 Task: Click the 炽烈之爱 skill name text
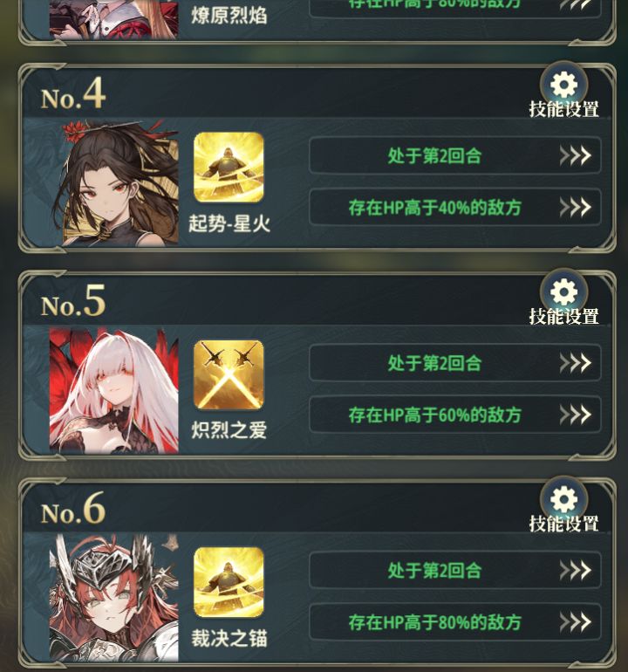[229, 430]
